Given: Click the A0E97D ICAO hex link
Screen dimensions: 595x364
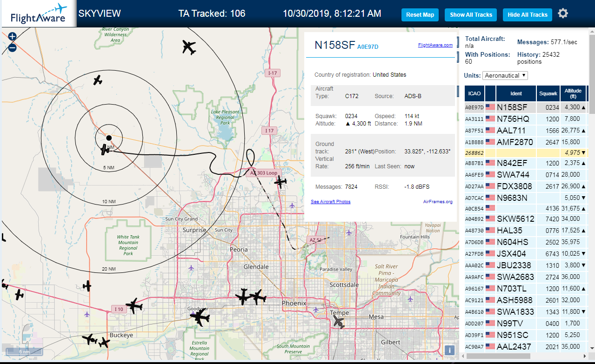Looking at the screenshot, I should [368, 47].
